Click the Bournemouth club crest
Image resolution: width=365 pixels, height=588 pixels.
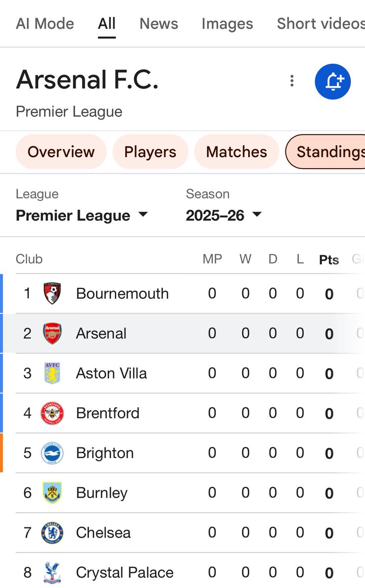52,294
